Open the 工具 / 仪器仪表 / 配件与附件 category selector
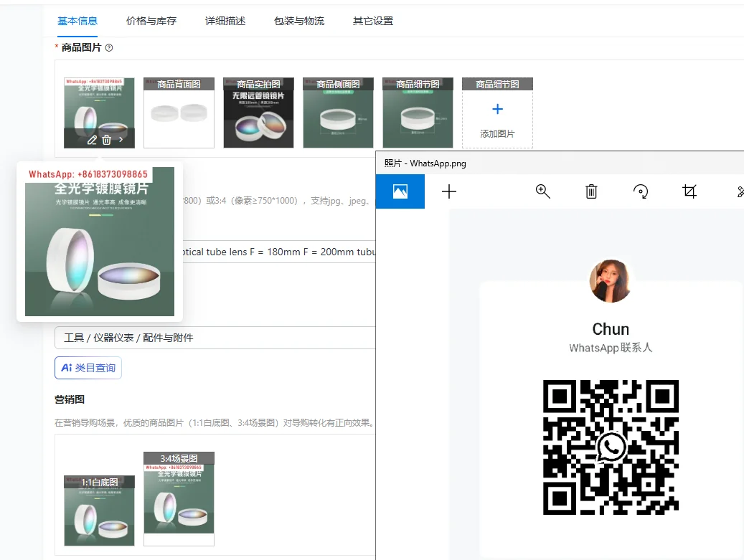This screenshot has width=744, height=560. [215, 338]
